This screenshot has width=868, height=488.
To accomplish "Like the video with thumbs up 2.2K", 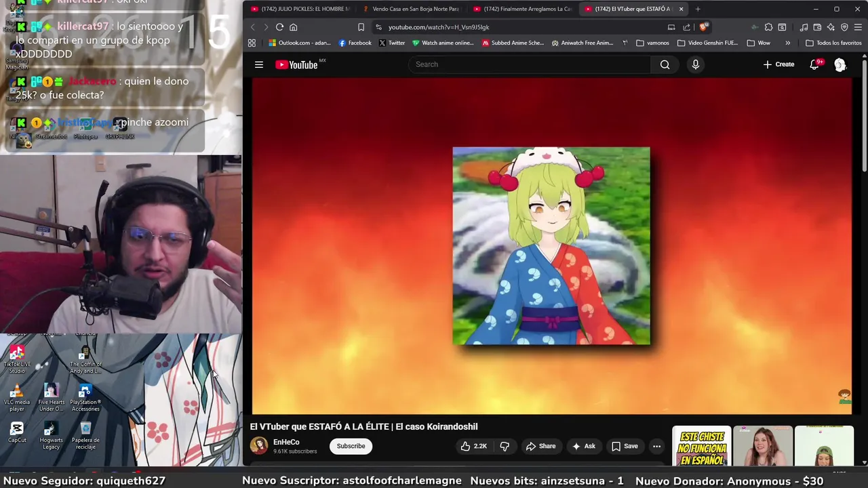I will pos(473,446).
